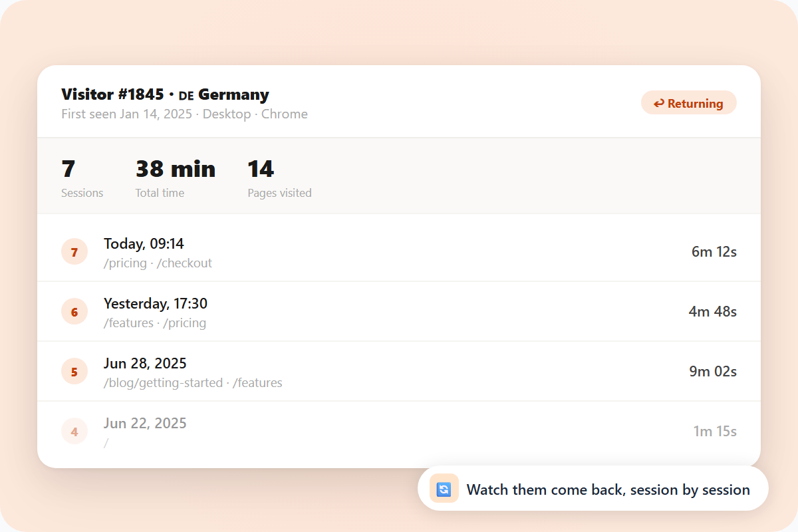Click the /blog/getting-started · /features path

tap(193, 382)
